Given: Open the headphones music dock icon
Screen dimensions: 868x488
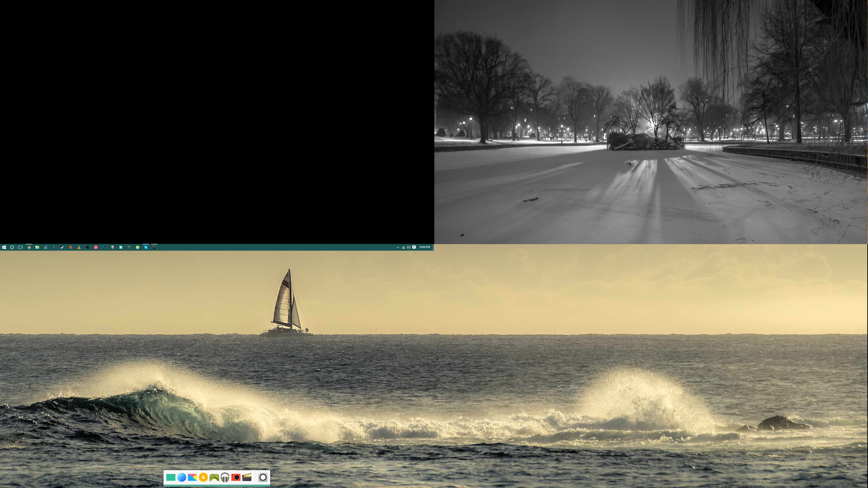Looking at the screenshot, I should pos(225,477).
